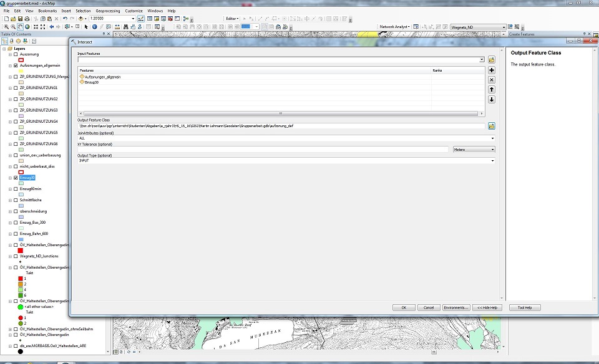The height and width of the screenshot is (364, 599).
Task: Uncheck the Aufzonungen_allgemein layer
Action: tap(16, 65)
